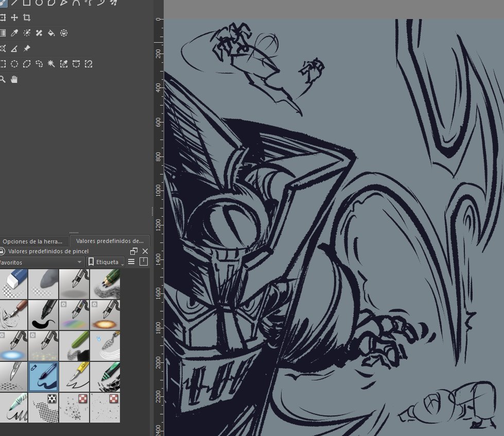
Task: Select the Gradient tool
Action: tap(3, 33)
